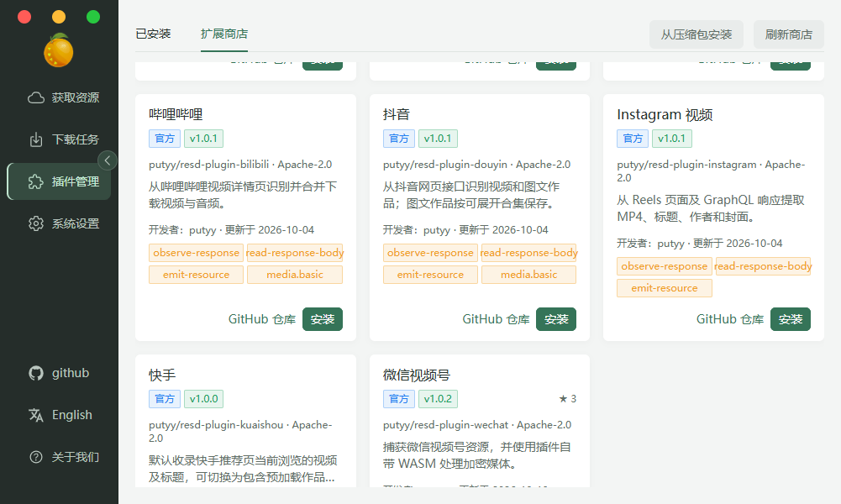Click the puzzle icon beside 插件管理
Viewport: 841px width, 504px height.
(x=36, y=181)
